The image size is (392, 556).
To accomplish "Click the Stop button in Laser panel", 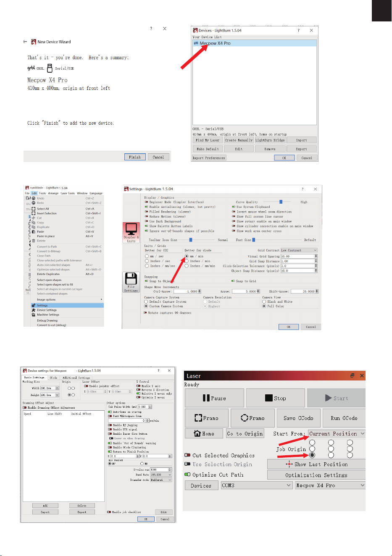I will (x=275, y=398).
